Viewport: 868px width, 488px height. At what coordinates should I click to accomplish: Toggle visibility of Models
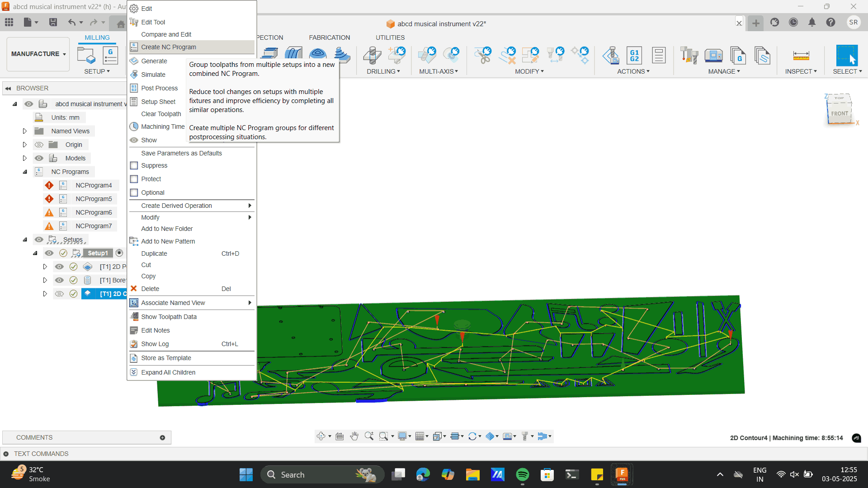point(39,158)
